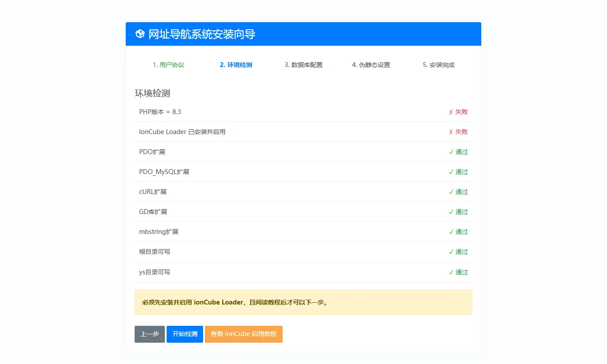Image resolution: width=607 pixels, height=364 pixels.
Task: Click the cube logo icon in header
Action: pos(140,34)
